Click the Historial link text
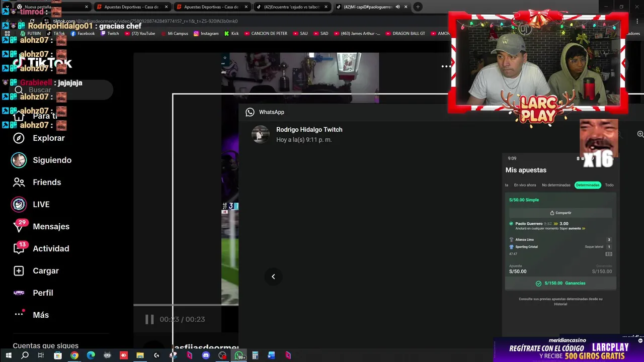Image resolution: width=644 pixels, height=362 pixels. point(560,304)
